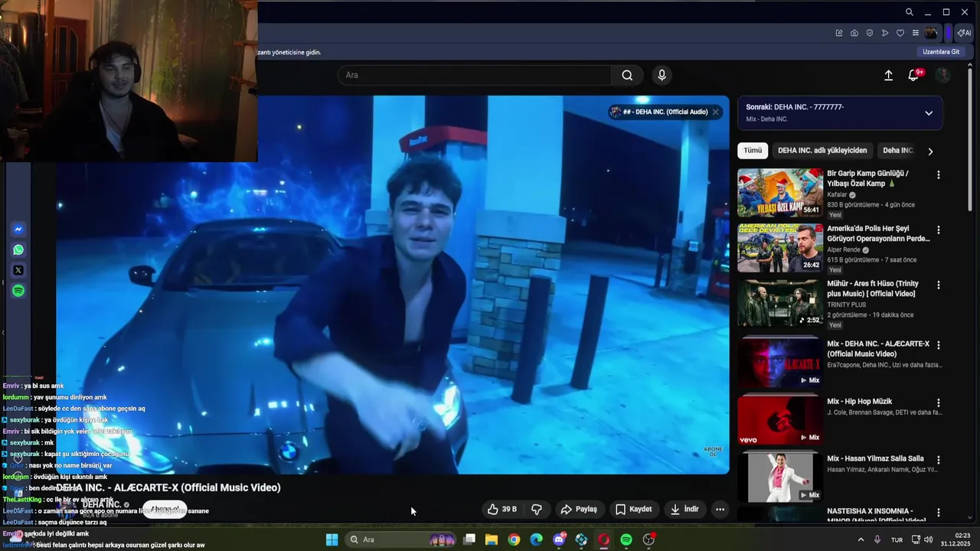
Task: Add bookmark with heart icon
Action: pos(900,33)
